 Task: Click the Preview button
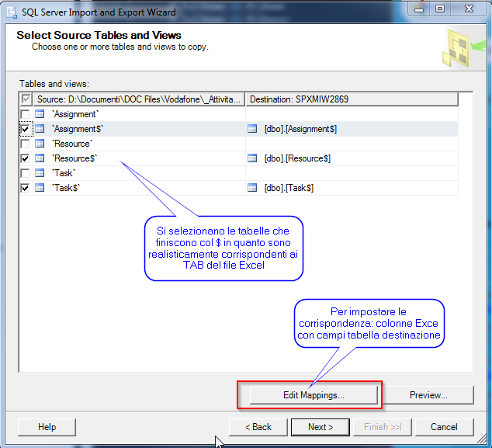tap(428, 395)
